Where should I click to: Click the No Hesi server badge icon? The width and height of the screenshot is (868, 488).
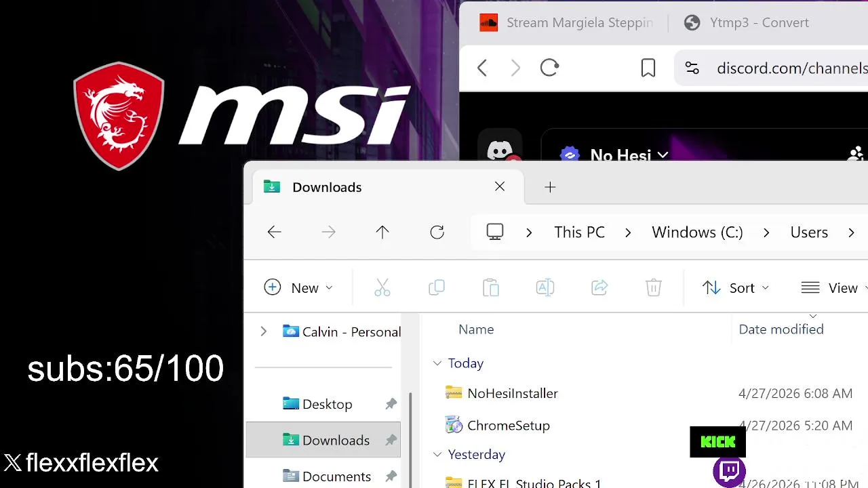570,155
